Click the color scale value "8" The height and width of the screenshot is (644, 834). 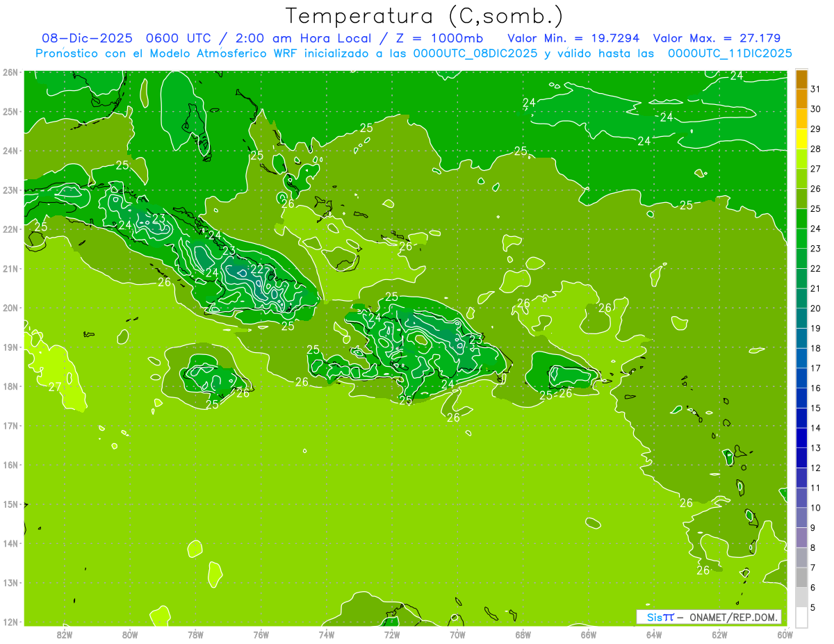[812, 547]
